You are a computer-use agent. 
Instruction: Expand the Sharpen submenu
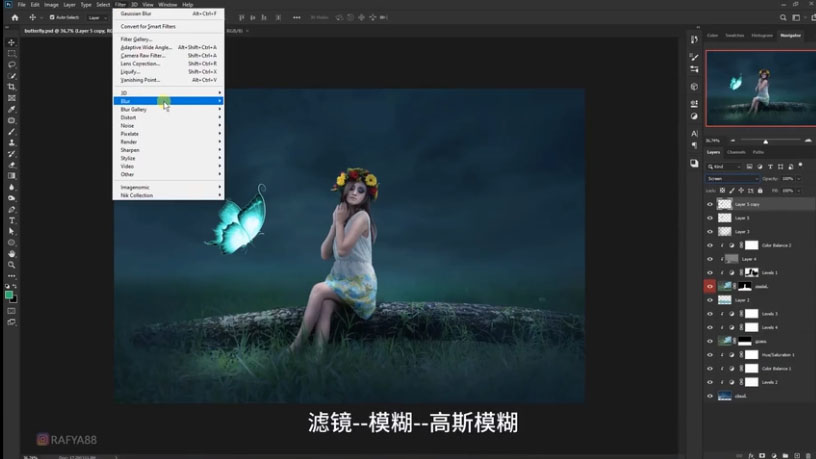(x=169, y=150)
